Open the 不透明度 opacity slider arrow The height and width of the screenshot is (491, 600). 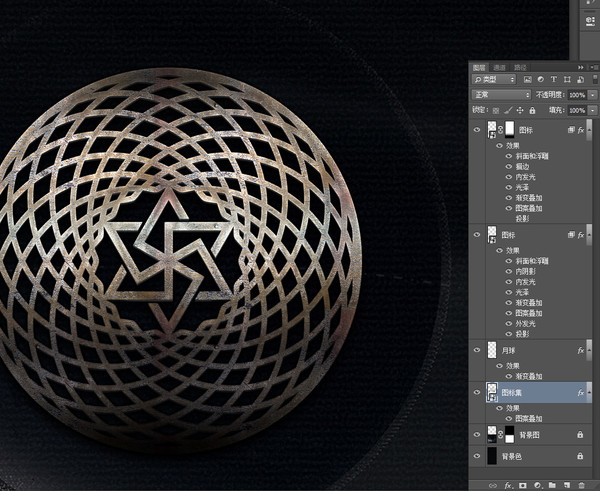click(593, 95)
